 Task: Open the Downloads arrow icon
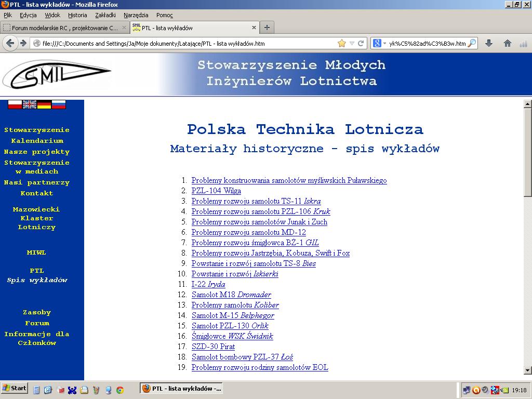tap(489, 44)
